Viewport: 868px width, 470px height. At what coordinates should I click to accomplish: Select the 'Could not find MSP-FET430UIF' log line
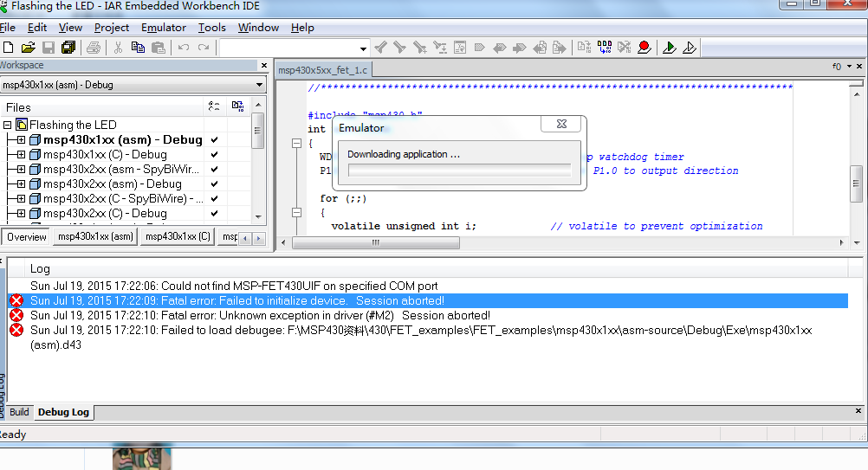[x=234, y=287]
